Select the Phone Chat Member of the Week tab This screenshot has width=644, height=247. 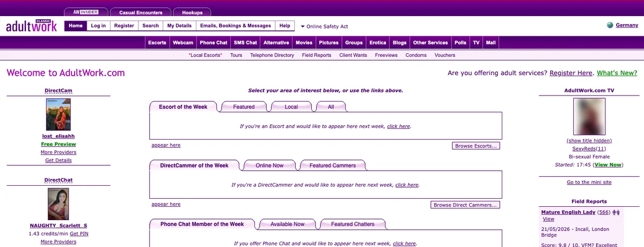click(x=202, y=224)
